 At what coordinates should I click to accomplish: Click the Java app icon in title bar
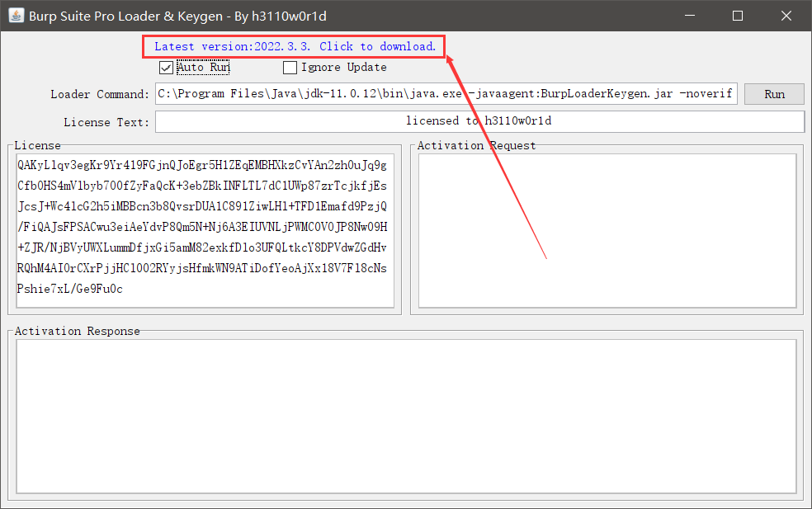click(16, 16)
